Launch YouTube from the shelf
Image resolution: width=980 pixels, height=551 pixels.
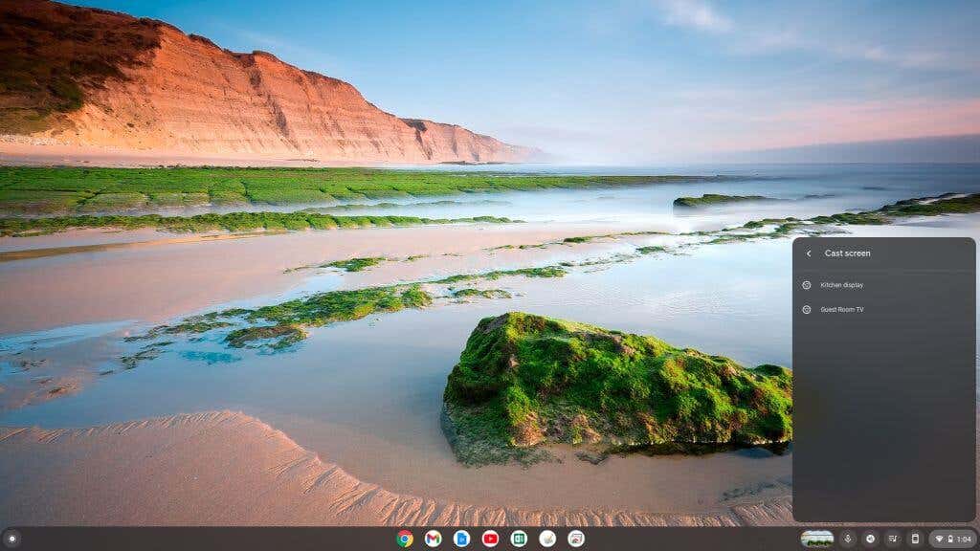[491, 539]
